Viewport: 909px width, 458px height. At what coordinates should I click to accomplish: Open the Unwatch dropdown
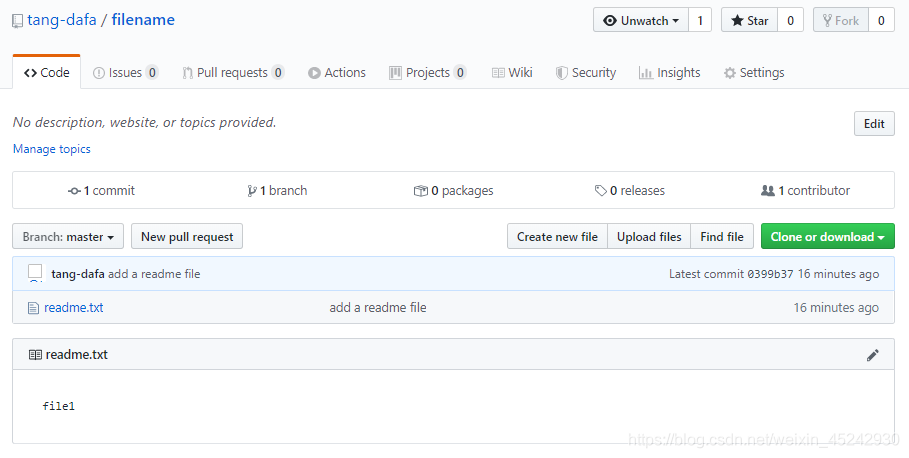click(641, 20)
